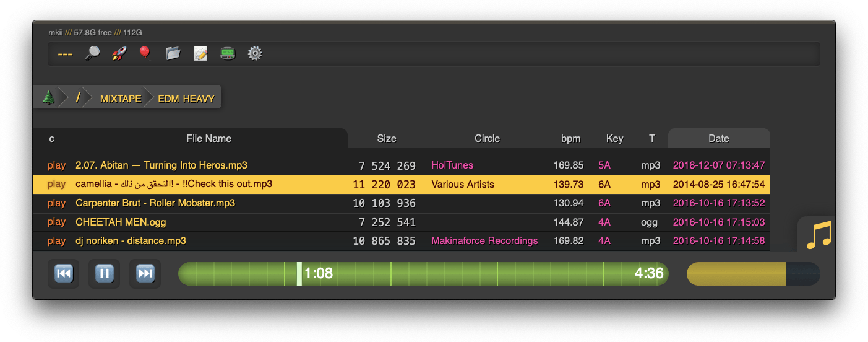This screenshot has width=868, height=342.
Task: Click the EDM HEAVY breadcrumb
Action: point(186,99)
